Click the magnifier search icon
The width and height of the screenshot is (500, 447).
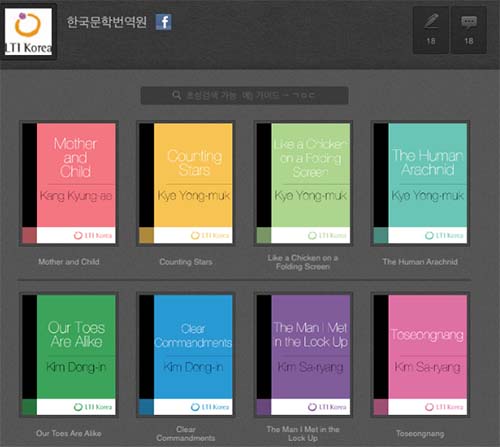(177, 95)
